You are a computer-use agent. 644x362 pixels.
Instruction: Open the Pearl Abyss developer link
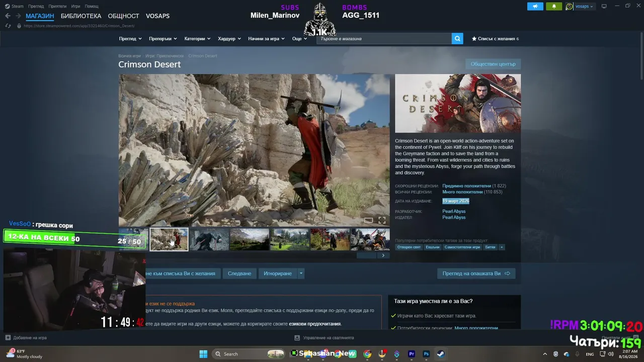pyautogui.click(x=454, y=212)
